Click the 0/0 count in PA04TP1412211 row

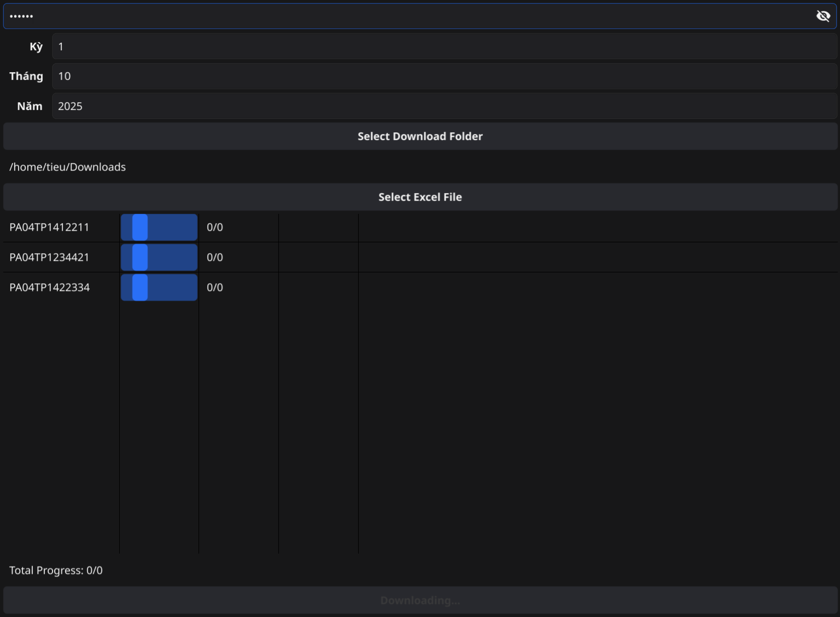215,227
